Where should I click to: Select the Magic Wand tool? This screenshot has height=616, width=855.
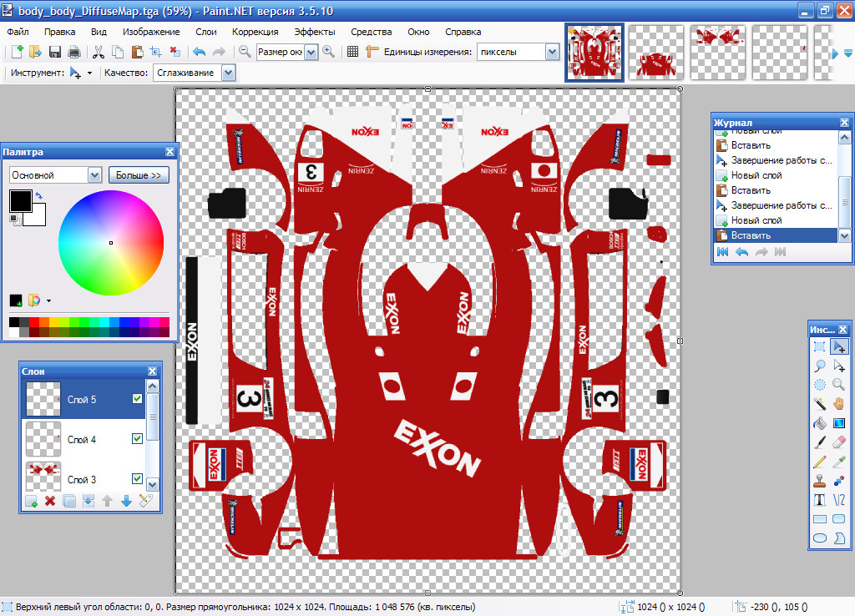point(819,404)
